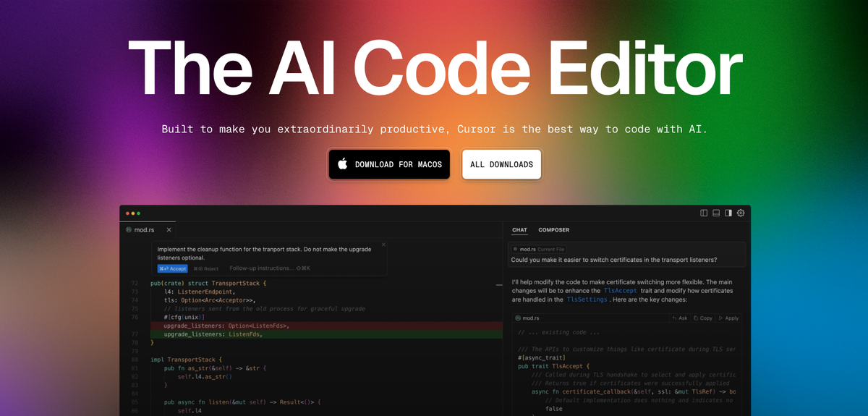
Task: Click the comment about graceful upgrade listeners
Action: pyautogui.click(x=265, y=309)
